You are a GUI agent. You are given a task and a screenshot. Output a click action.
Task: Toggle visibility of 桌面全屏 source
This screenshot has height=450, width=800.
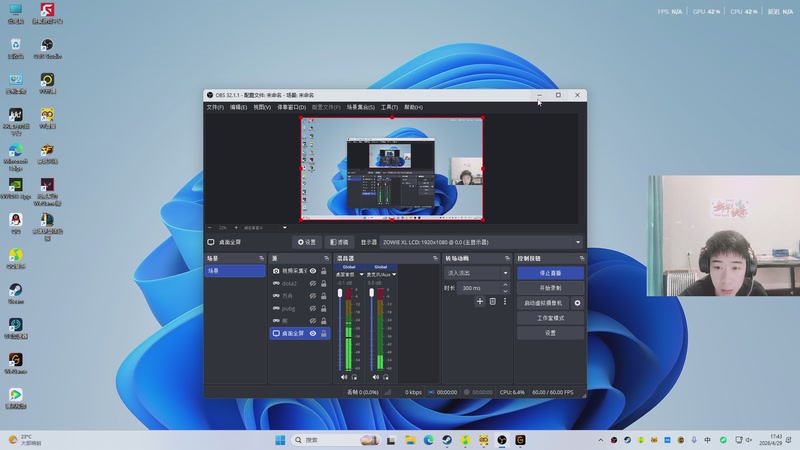(x=313, y=333)
